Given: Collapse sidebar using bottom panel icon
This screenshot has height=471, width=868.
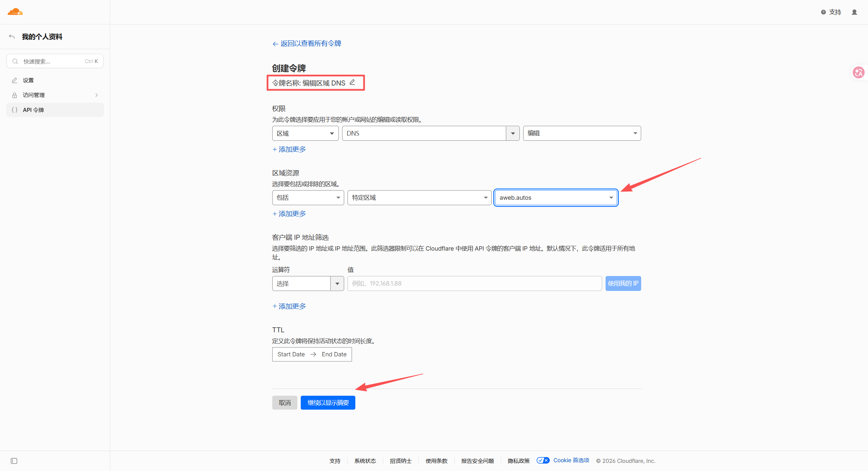Looking at the screenshot, I should pos(14,461).
